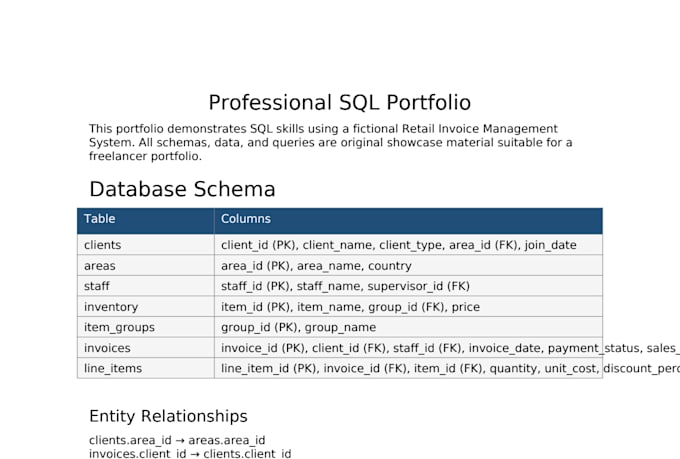Click the clients.area_id → areas.area_id line
The width and height of the screenshot is (680, 459).
[177, 440]
